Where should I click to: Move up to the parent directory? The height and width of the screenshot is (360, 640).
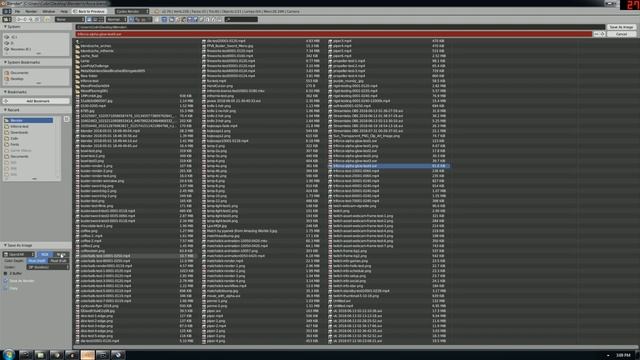(x=31, y=19)
